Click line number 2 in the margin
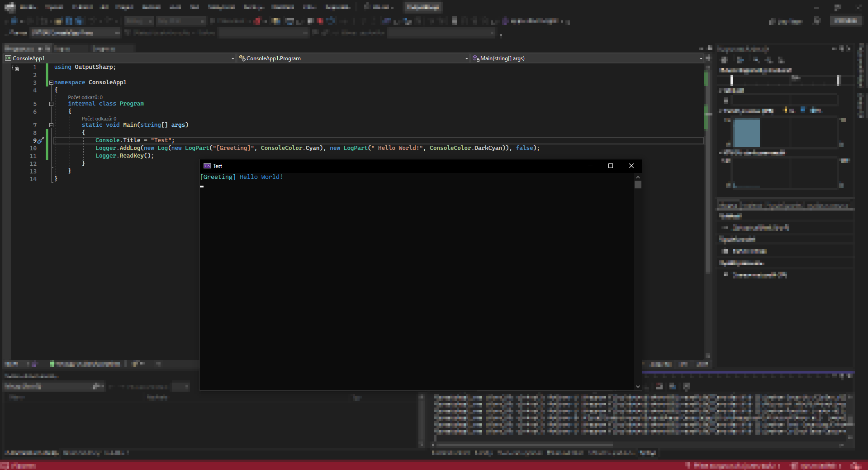The width and height of the screenshot is (868, 470). pos(34,75)
